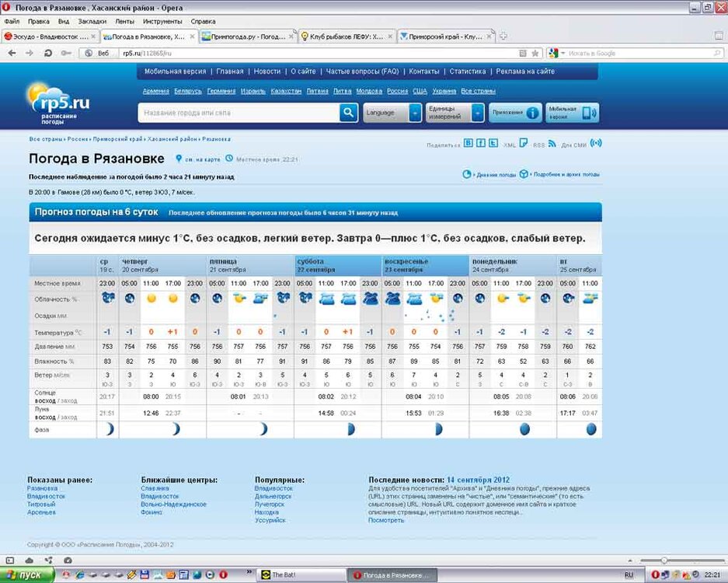Open the Google search engine dropdown
Image resolution: width=728 pixels, height=583 pixels.
tap(554, 54)
